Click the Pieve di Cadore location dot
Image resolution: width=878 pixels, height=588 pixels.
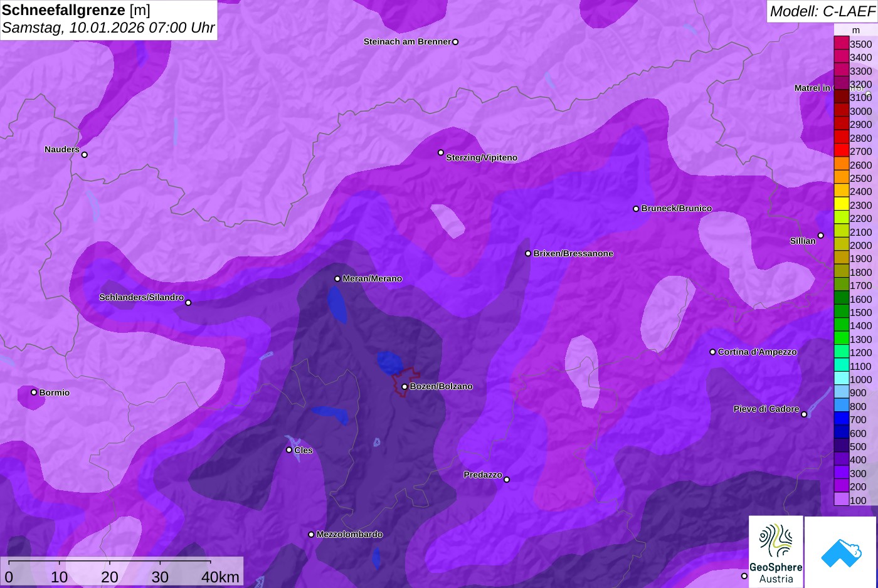coord(804,414)
